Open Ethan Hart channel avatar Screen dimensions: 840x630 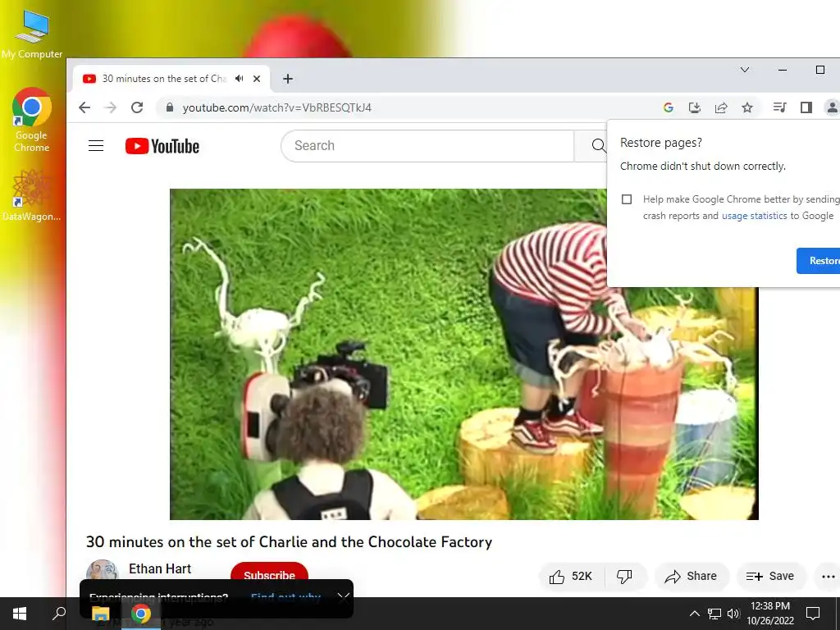[102, 571]
